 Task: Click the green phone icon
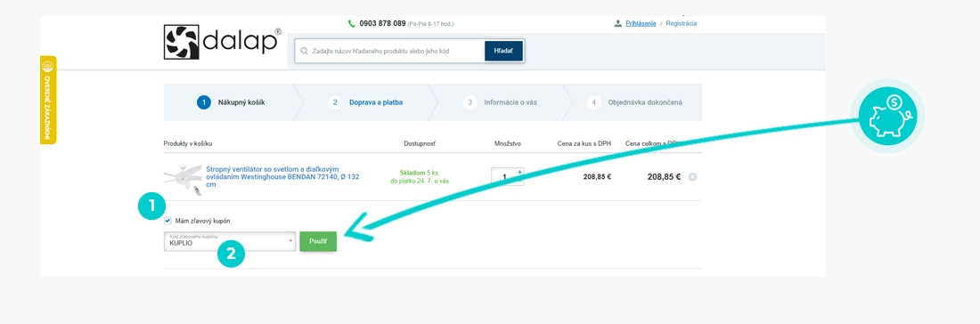click(x=352, y=24)
